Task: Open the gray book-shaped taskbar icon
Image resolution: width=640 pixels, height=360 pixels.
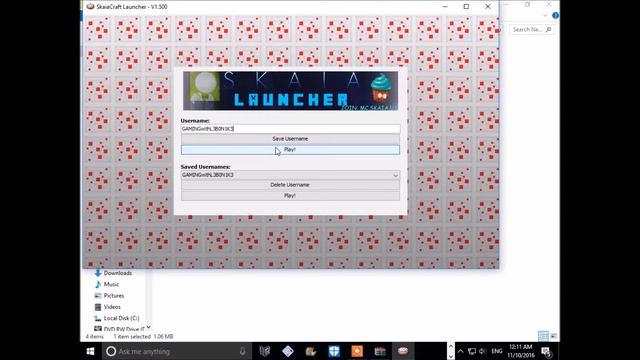Action: [x=265, y=351]
